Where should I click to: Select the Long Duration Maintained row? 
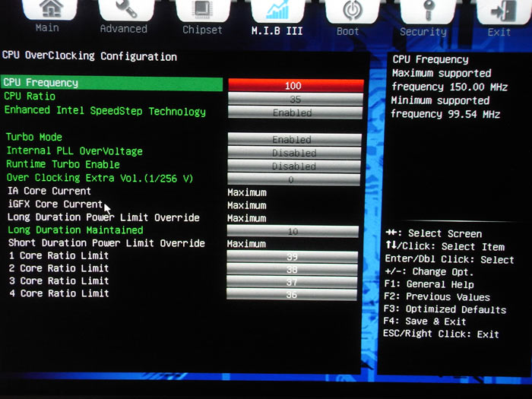(x=75, y=230)
